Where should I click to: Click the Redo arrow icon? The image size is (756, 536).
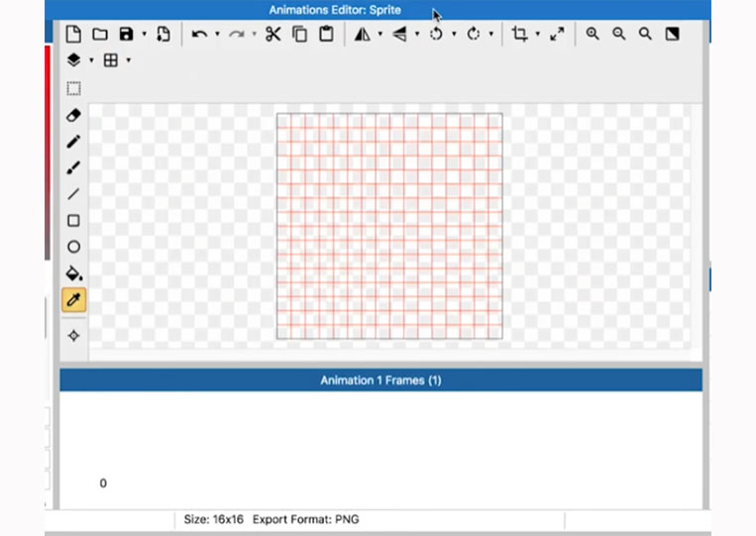click(x=236, y=35)
